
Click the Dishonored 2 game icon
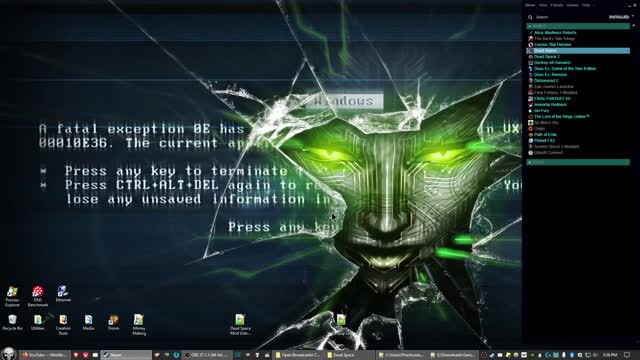pyautogui.click(x=531, y=80)
